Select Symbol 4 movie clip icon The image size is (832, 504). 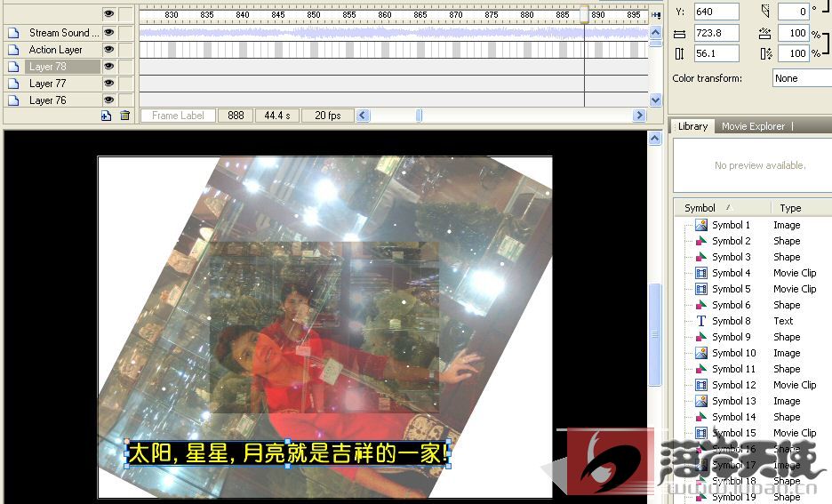[701, 273]
